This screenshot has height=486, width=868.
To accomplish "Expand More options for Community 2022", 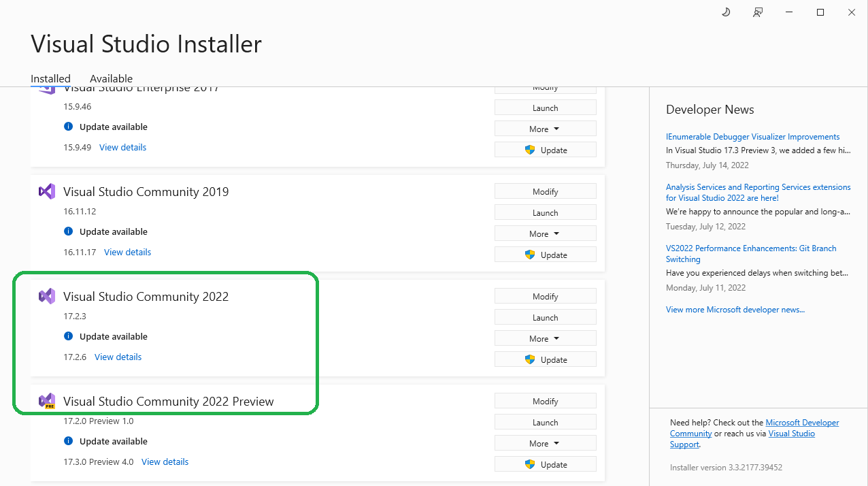I will click(546, 338).
